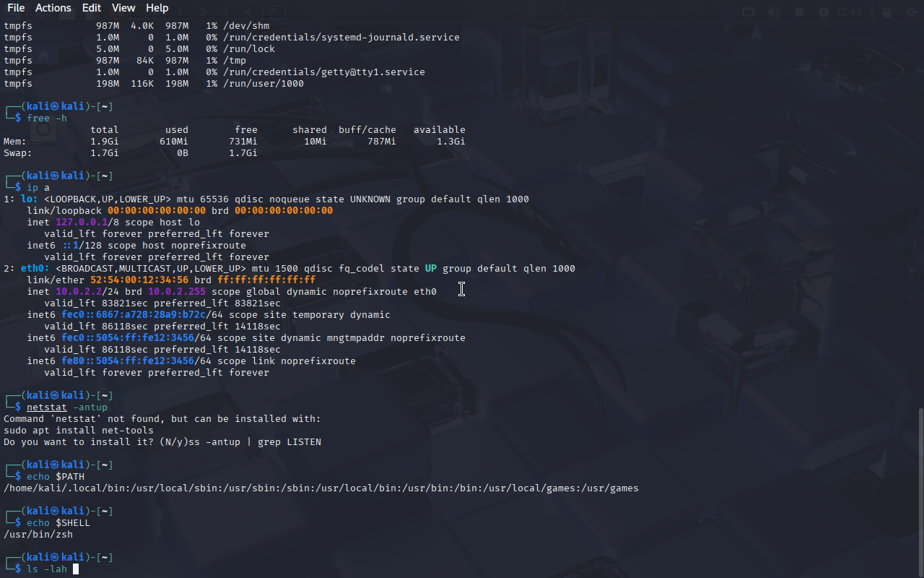This screenshot has width=924, height=578.
Task: Click the 'ls -lah' command at the prompt
Action: pyautogui.click(x=47, y=569)
